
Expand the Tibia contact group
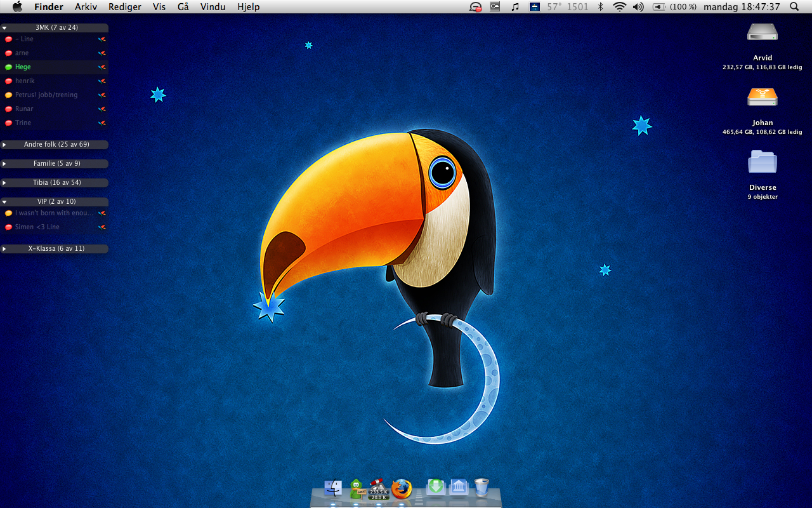4,183
